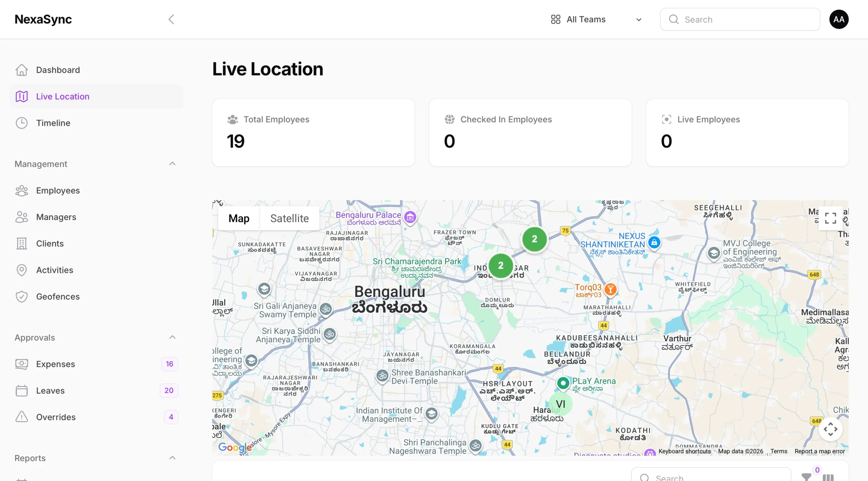Click the Terms link on the map
The height and width of the screenshot is (481, 868).
tap(778, 451)
